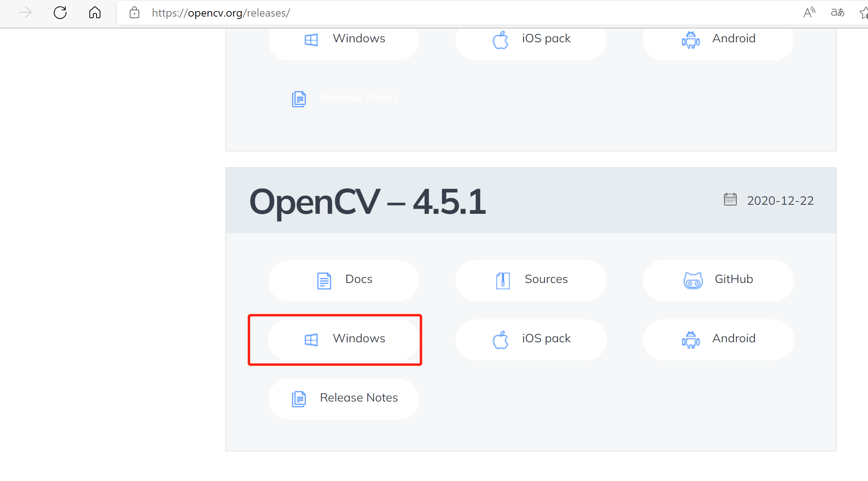Click the Read Aloud icon in address bar

click(809, 13)
